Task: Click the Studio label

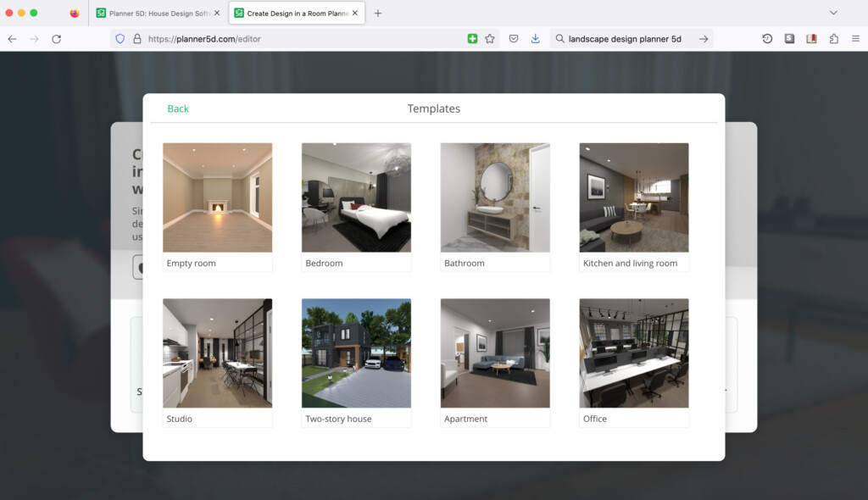Action: click(180, 419)
